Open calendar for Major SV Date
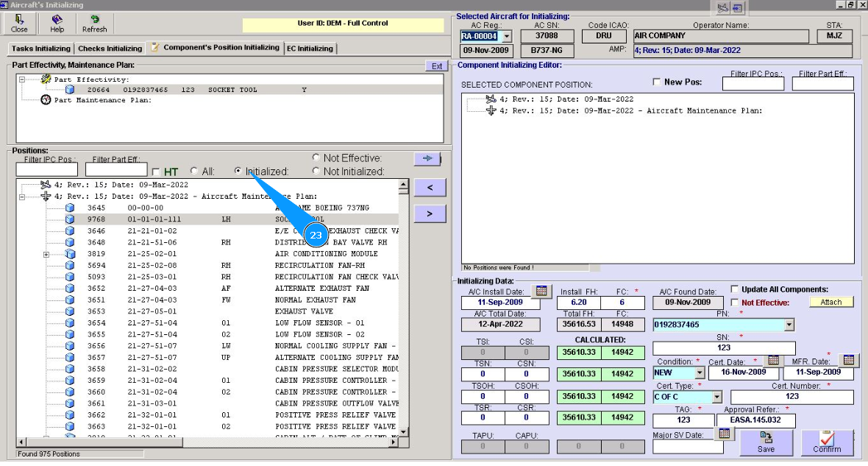Image resolution: width=868 pixels, height=466 pixels. click(x=724, y=434)
